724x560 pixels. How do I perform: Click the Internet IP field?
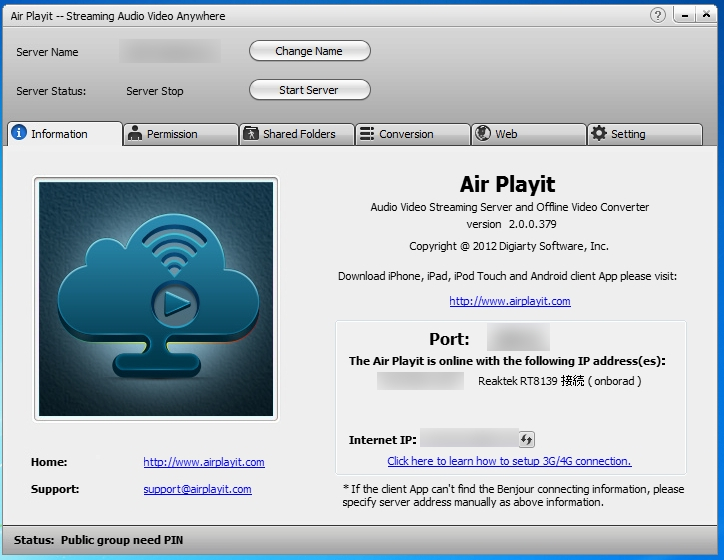click(470, 438)
